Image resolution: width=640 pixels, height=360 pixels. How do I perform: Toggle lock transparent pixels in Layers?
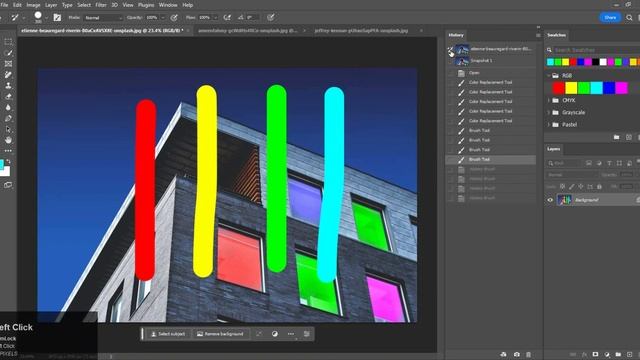coord(562,187)
